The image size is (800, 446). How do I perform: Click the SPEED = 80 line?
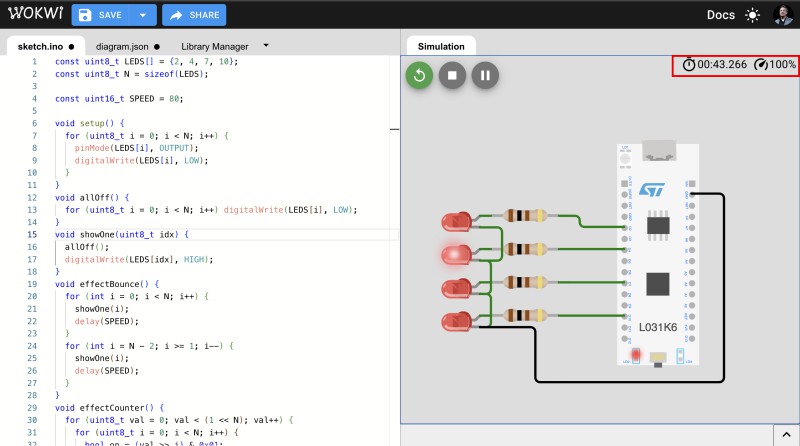pyautogui.click(x=119, y=98)
